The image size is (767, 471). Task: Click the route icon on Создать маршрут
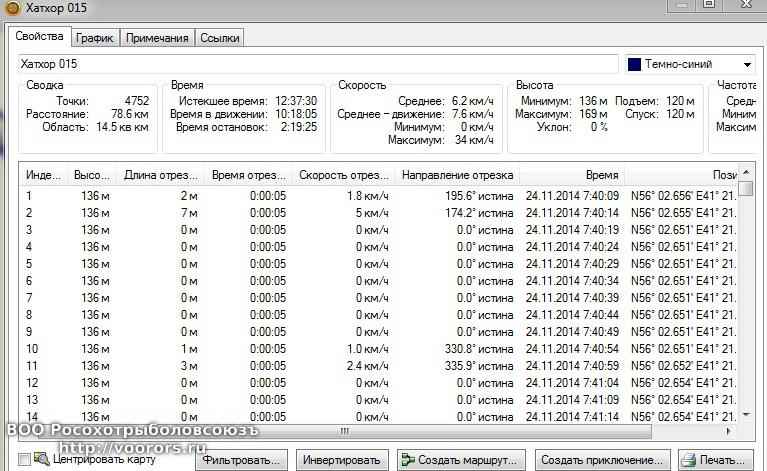[408, 460]
